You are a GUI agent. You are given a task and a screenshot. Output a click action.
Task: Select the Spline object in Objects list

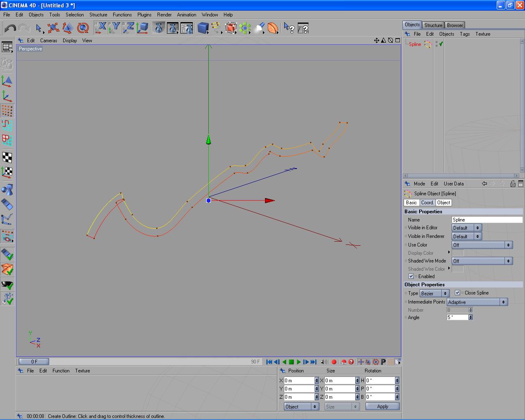click(415, 44)
